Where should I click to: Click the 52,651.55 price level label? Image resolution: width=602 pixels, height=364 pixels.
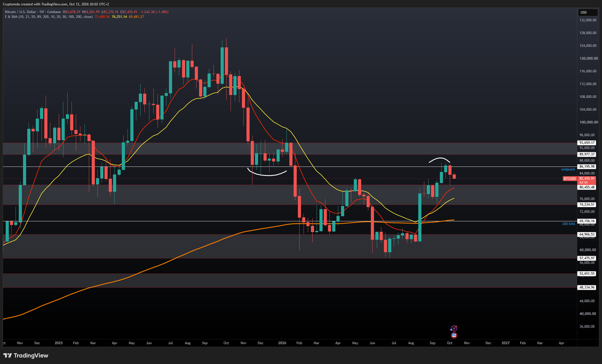587,273
